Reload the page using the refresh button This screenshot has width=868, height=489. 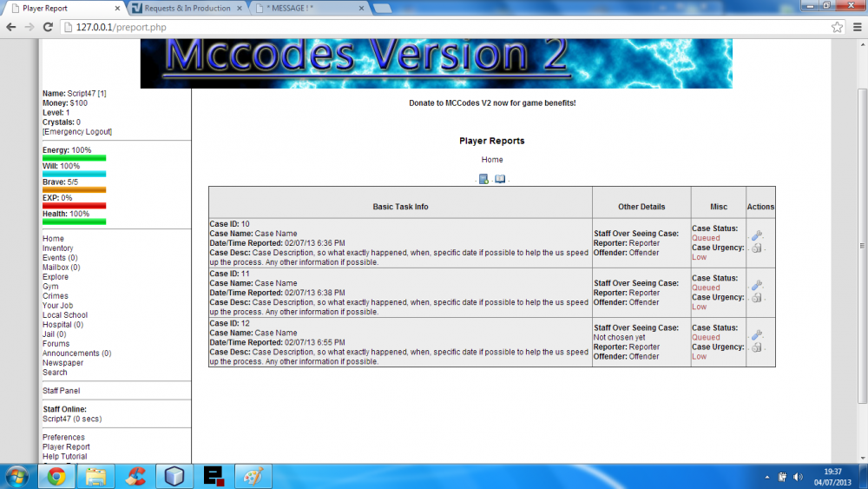coord(49,27)
